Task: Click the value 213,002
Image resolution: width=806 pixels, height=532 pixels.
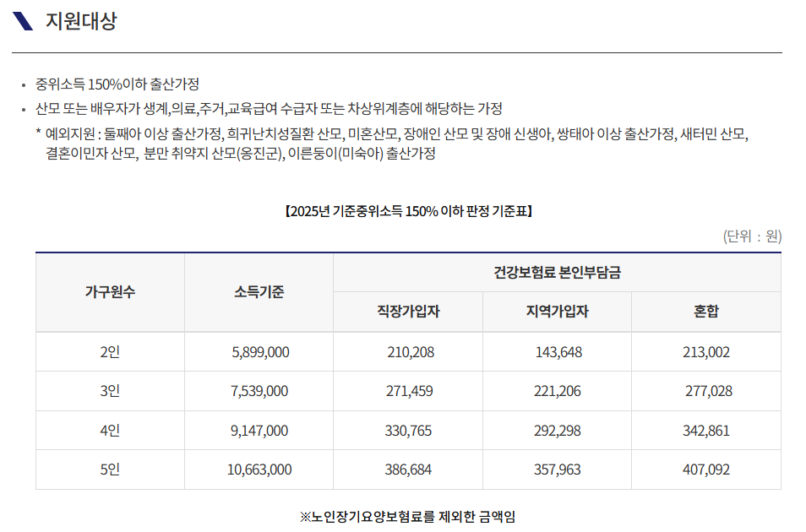Action: [706, 352]
